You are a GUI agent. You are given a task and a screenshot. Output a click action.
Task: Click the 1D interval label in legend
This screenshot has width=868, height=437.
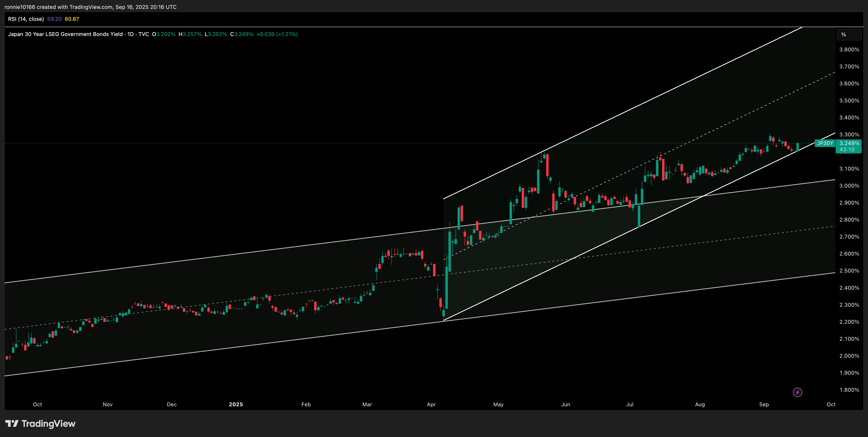point(130,34)
